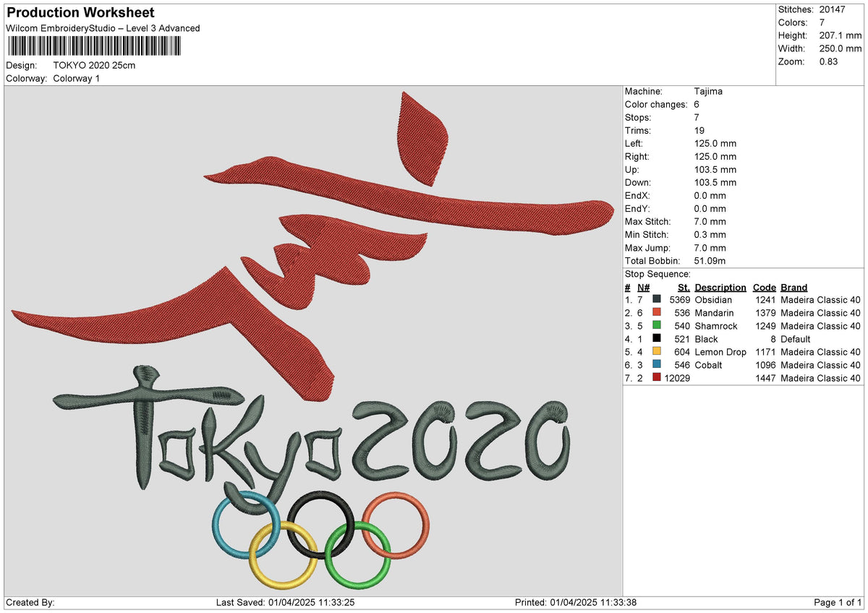Viewport: 868px width, 613px height.
Task: Click the 'Colorway 1' value
Action: (x=77, y=78)
